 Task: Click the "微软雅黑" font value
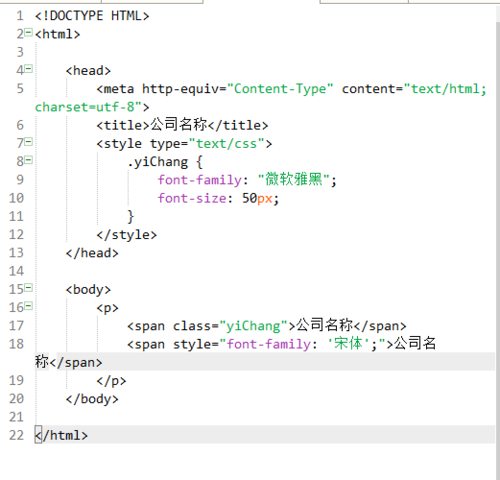[x=294, y=180]
